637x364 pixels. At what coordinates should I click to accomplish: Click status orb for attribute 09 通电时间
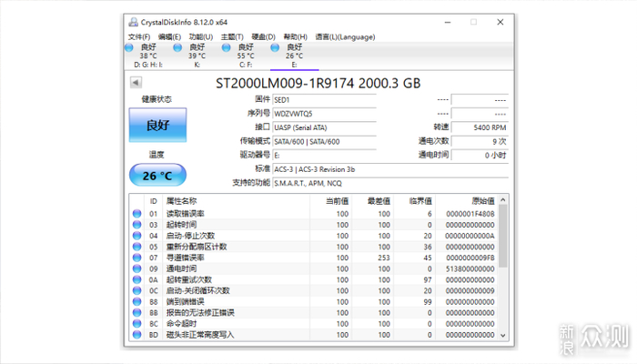[x=136, y=268]
